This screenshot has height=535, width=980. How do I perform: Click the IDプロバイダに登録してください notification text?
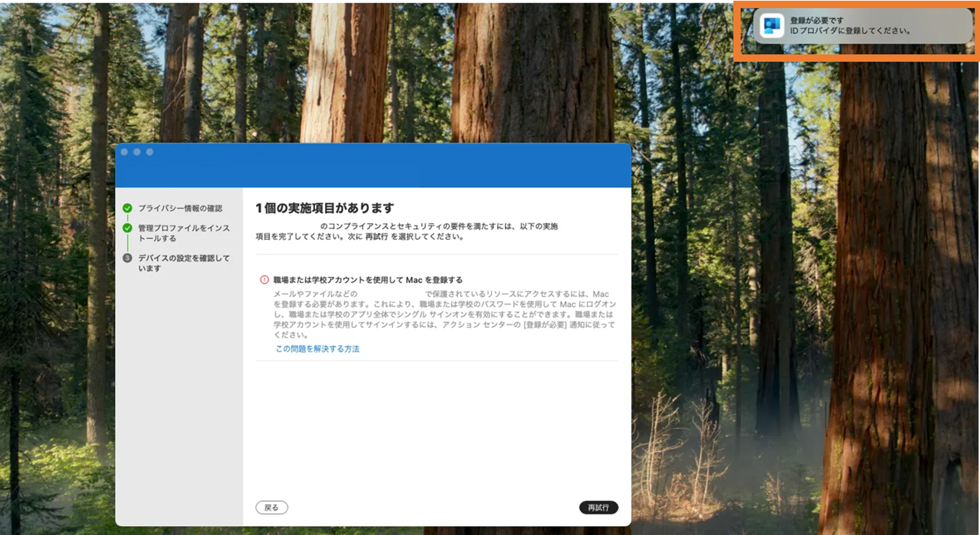tap(850, 31)
